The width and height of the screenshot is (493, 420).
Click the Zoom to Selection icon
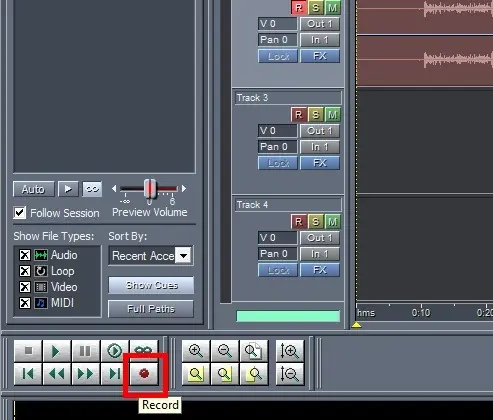pos(196,374)
